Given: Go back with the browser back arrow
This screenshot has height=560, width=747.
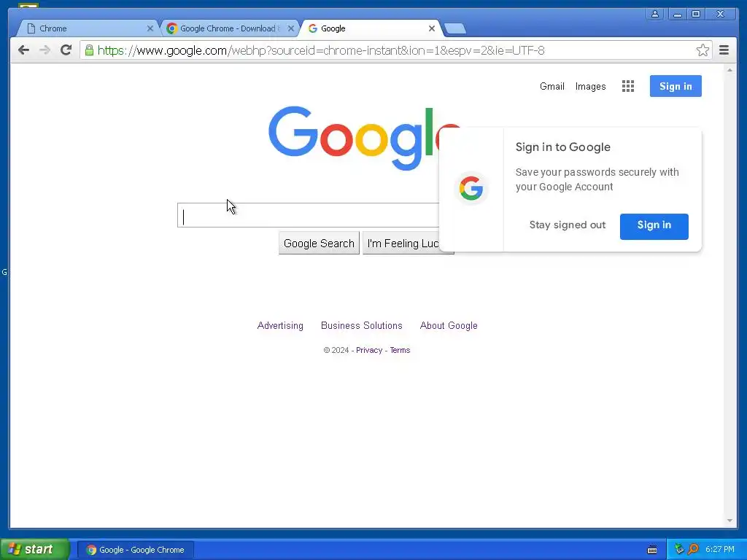Looking at the screenshot, I should pyautogui.click(x=23, y=50).
